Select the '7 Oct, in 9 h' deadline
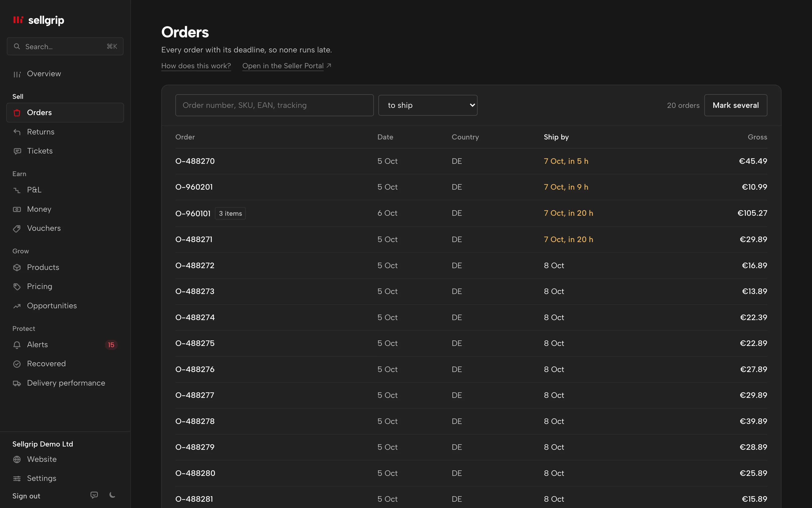Viewport: 812px width, 508px height. [566, 187]
